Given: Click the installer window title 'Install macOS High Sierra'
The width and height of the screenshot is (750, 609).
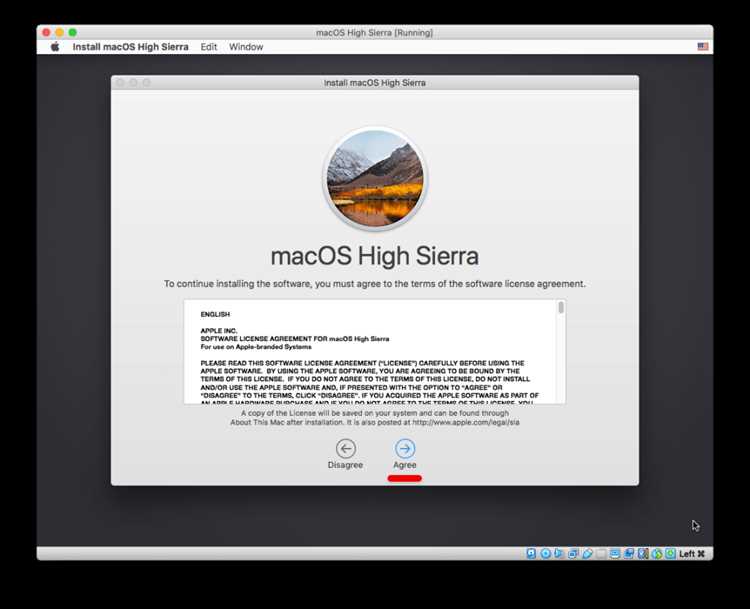Looking at the screenshot, I should 375,83.
